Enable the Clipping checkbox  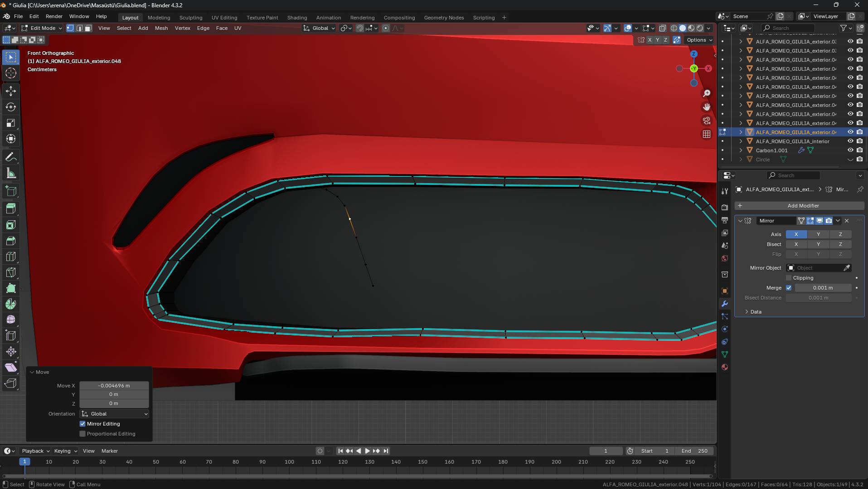[789, 278]
